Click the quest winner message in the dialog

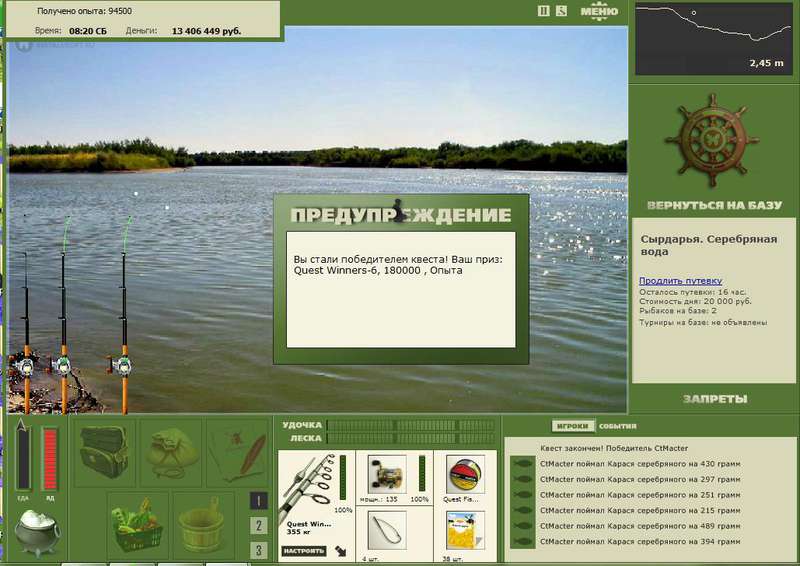(398, 265)
